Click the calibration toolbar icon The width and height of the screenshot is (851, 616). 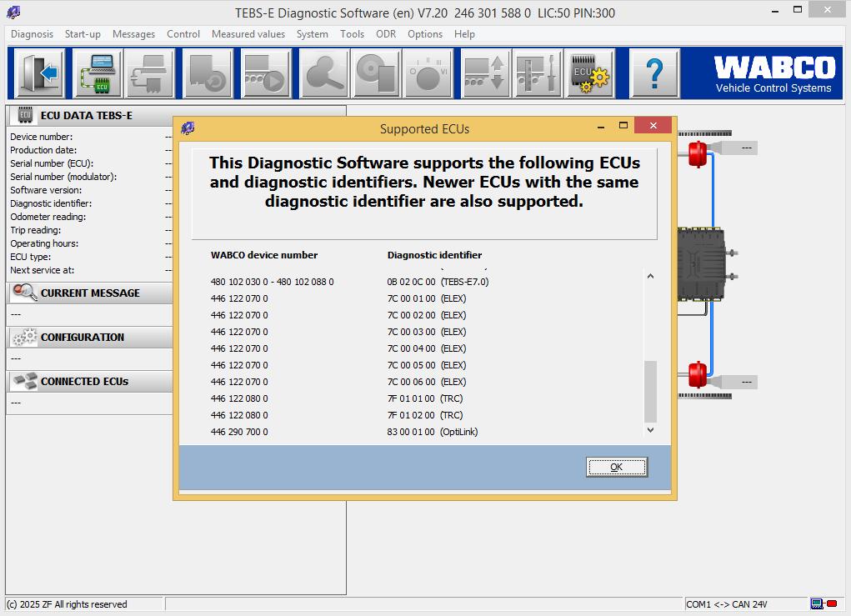[x=537, y=73]
